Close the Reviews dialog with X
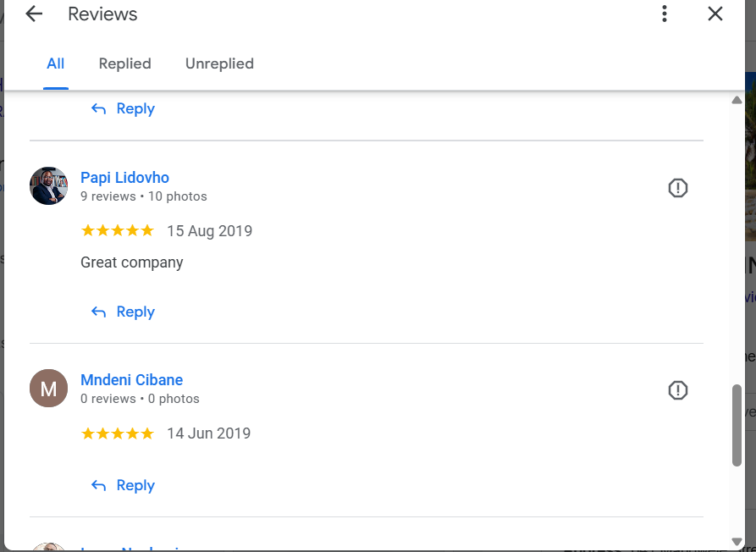Image resolution: width=756 pixels, height=552 pixels. (715, 14)
